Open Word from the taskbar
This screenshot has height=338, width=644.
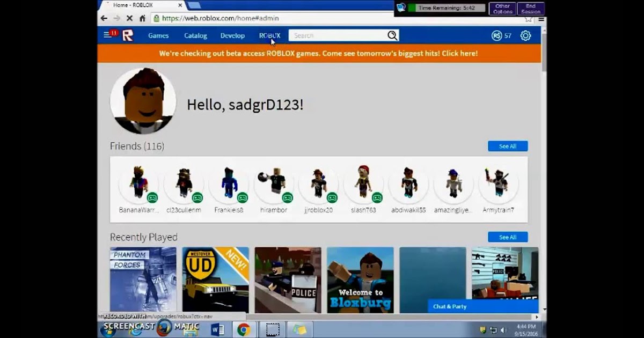218,329
